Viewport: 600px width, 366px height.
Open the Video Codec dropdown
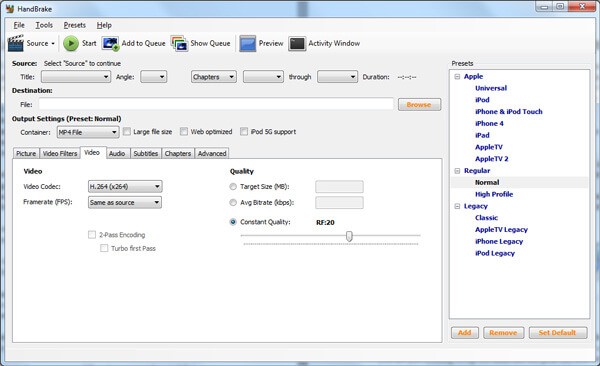[125, 186]
